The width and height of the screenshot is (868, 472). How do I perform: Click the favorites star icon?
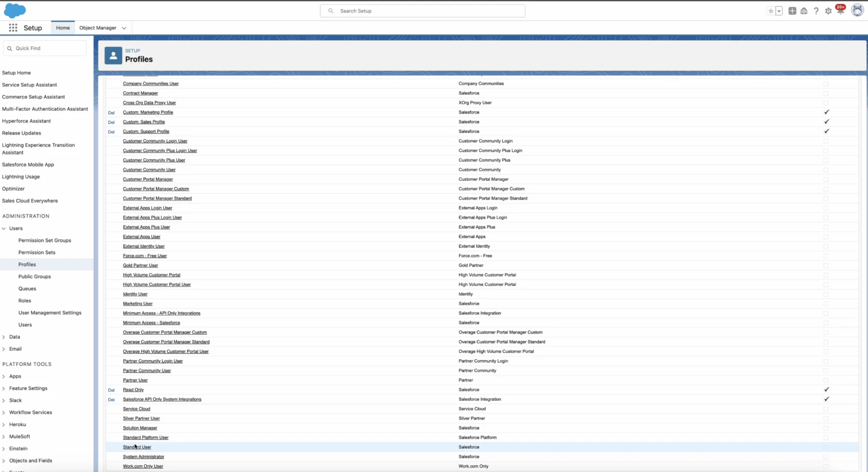tap(771, 11)
